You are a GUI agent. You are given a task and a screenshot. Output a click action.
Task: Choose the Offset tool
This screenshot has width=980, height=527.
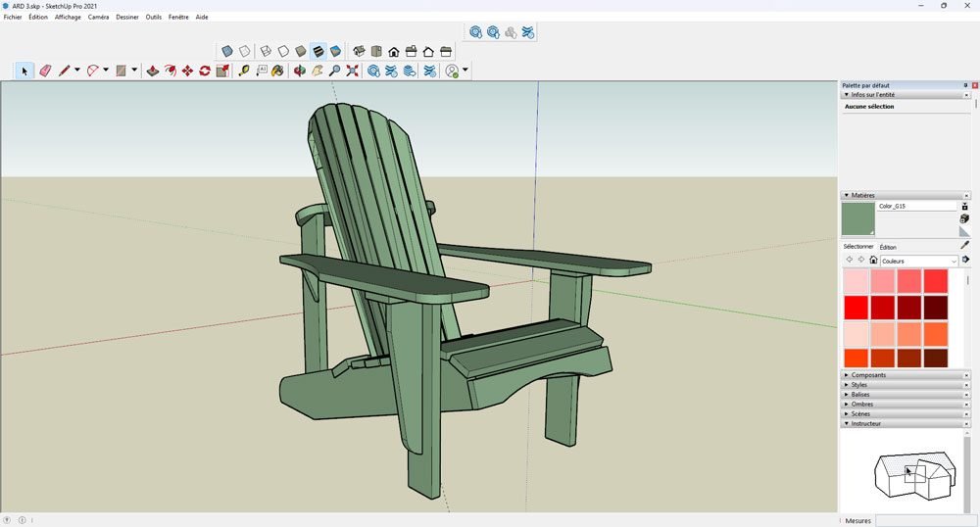[170, 72]
